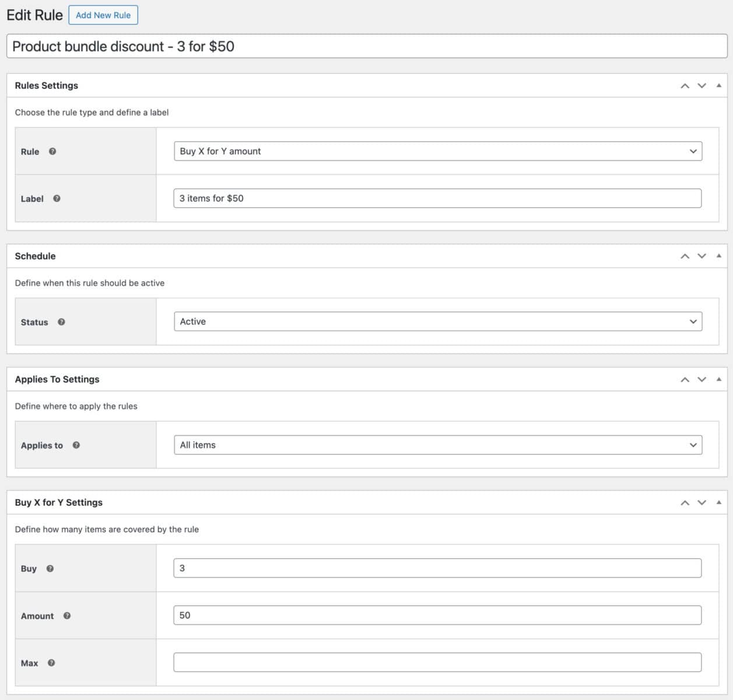Edit the Amount field
The image size is (733, 700).
pos(437,615)
